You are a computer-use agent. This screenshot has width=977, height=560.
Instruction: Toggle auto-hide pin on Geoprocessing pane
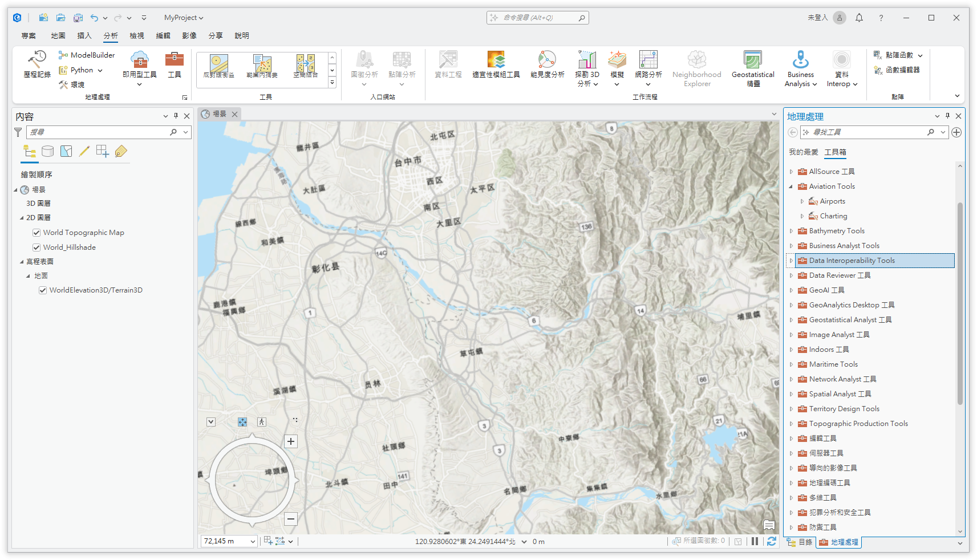pyautogui.click(x=947, y=116)
